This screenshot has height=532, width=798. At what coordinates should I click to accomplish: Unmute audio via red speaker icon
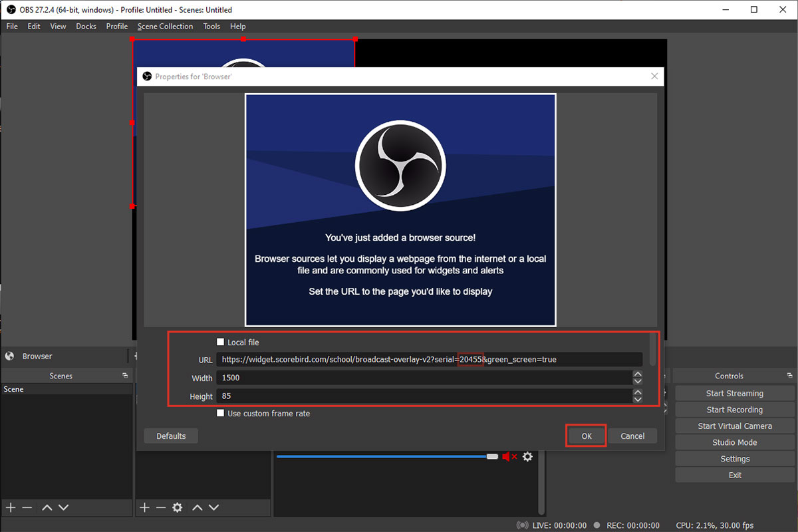pyautogui.click(x=509, y=457)
